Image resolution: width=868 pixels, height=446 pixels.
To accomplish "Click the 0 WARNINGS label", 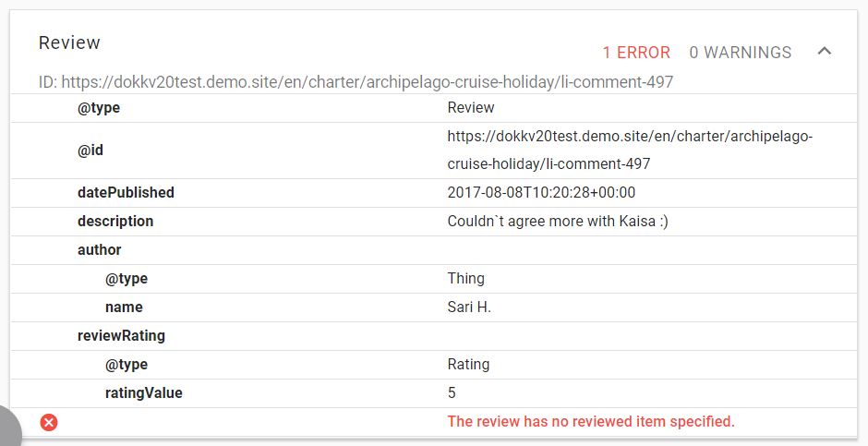I will 741,53.
